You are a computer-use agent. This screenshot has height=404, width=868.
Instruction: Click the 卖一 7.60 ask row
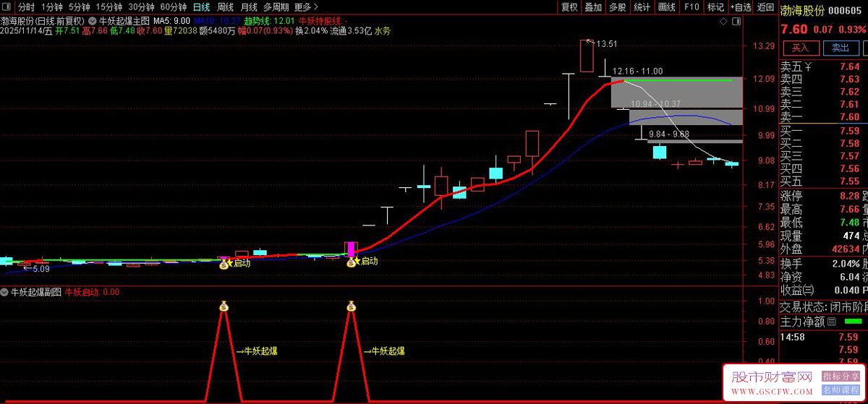point(823,116)
